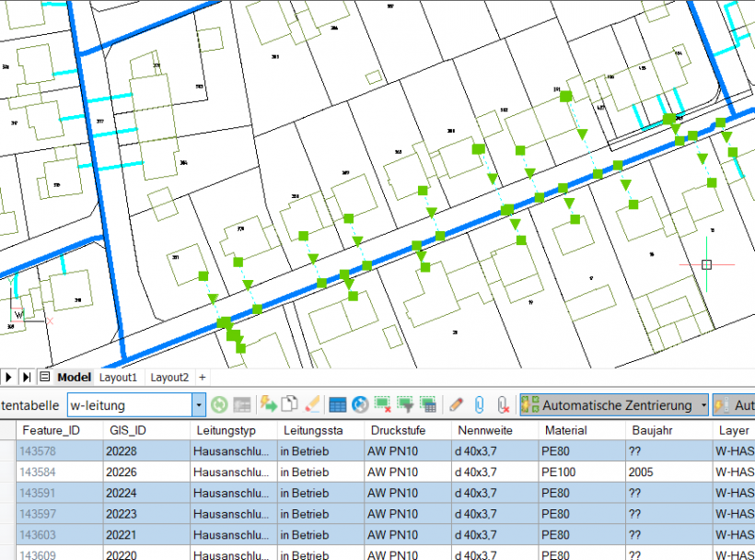
Task: Click the lightning-arrow transfer icon
Action: [267, 404]
